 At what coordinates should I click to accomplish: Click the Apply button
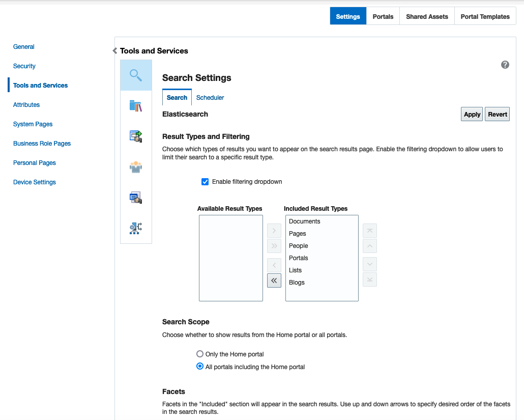point(472,115)
